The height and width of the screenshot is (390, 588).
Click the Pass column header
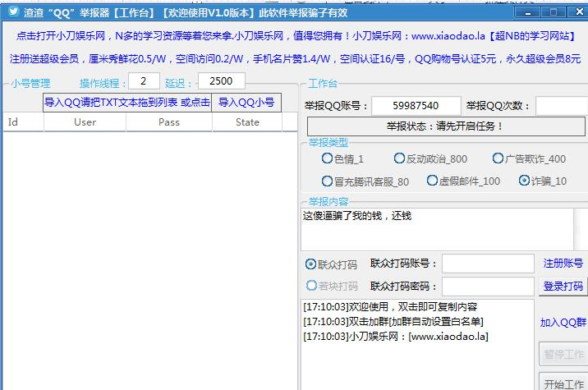click(x=169, y=122)
